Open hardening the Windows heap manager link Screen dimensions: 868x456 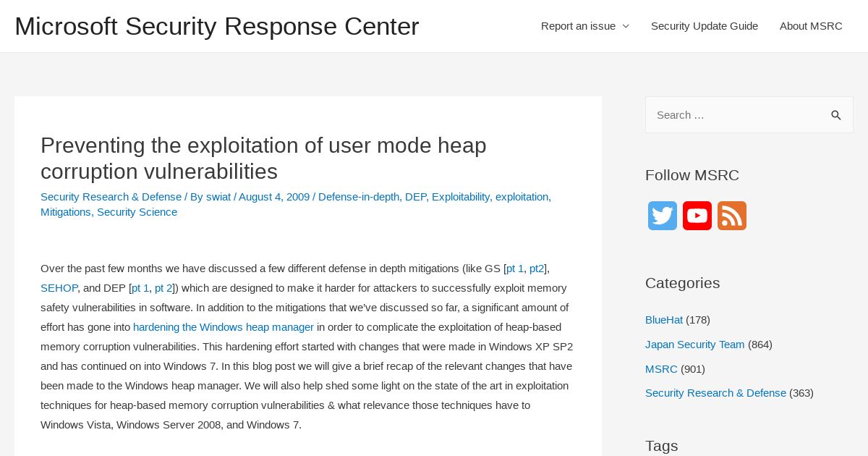click(224, 327)
